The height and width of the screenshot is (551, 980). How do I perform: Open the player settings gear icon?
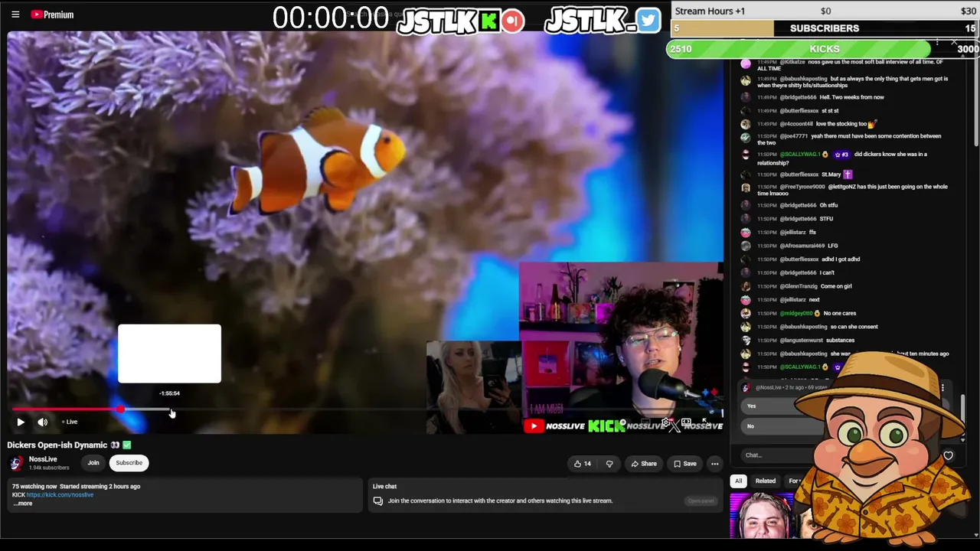pos(667,422)
